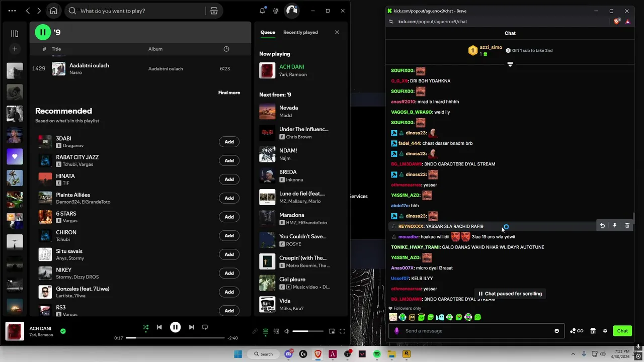The height and width of the screenshot is (362, 644).
Task: Pause the '9 playlist with green button
Action: [43, 32]
